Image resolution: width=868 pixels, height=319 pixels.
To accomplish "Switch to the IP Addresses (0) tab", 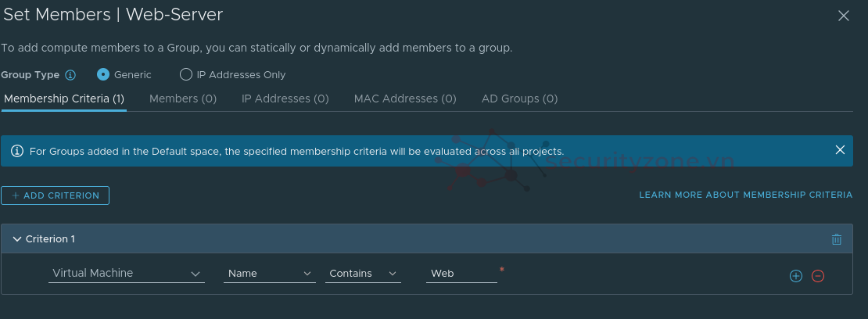I will click(x=285, y=99).
